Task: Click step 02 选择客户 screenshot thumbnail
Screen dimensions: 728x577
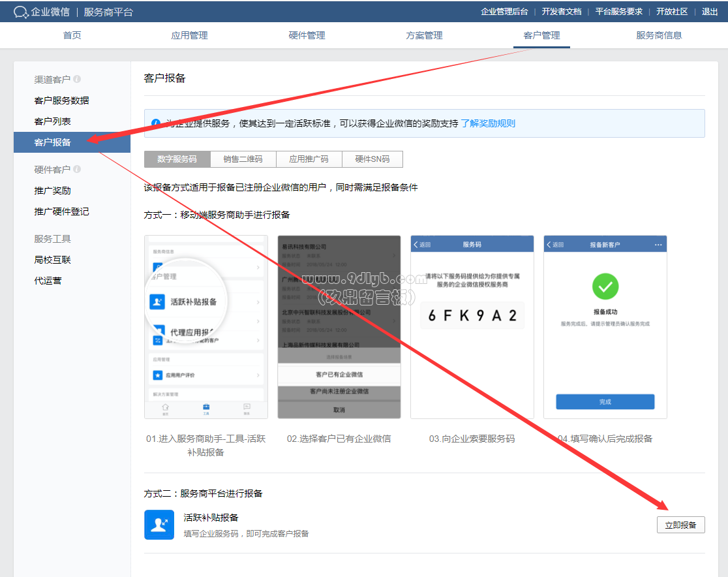Action: tap(339, 327)
